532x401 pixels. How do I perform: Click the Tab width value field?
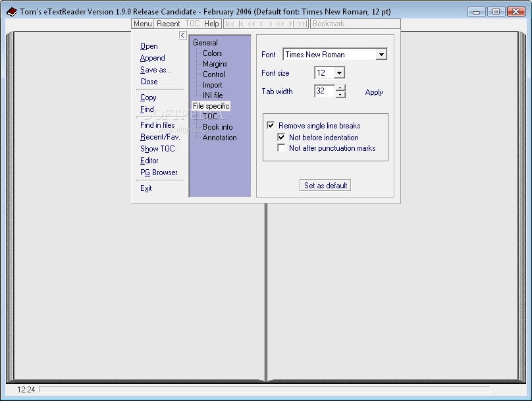[x=325, y=91]
